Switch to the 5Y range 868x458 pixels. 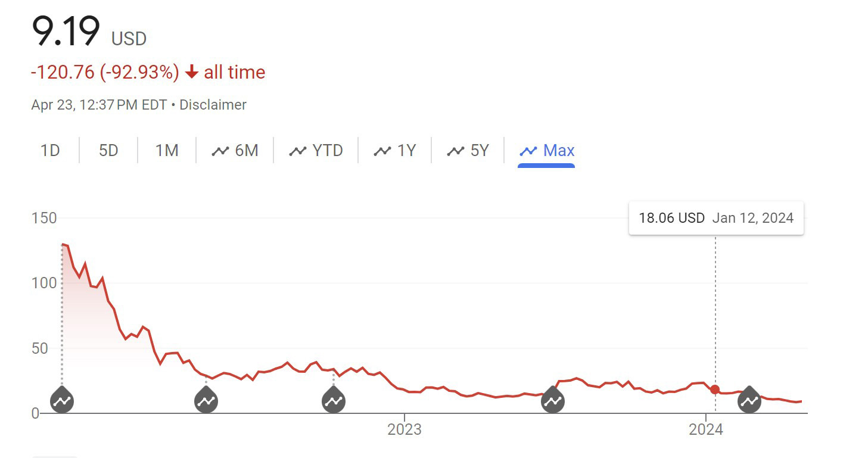pos(468,151)
